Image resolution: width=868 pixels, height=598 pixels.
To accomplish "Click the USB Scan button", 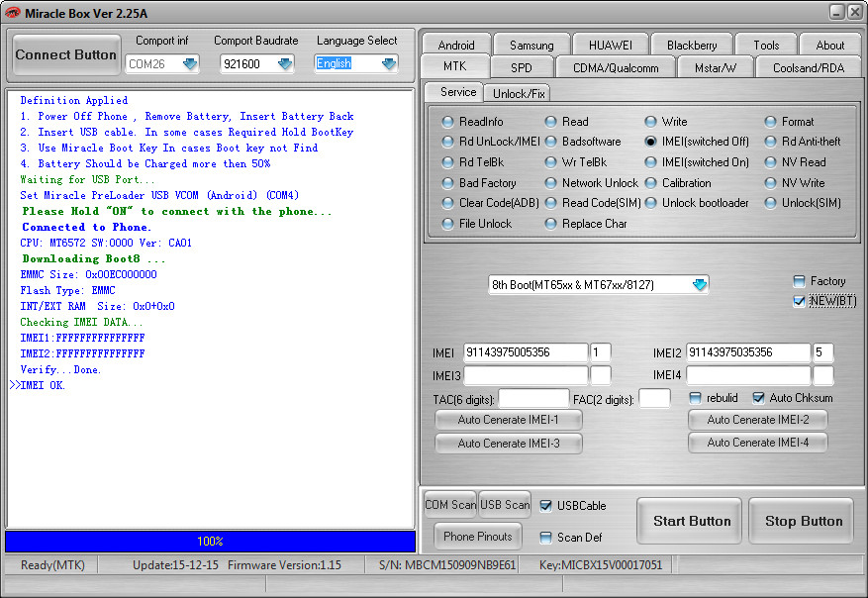I will (x=505, y=504).
